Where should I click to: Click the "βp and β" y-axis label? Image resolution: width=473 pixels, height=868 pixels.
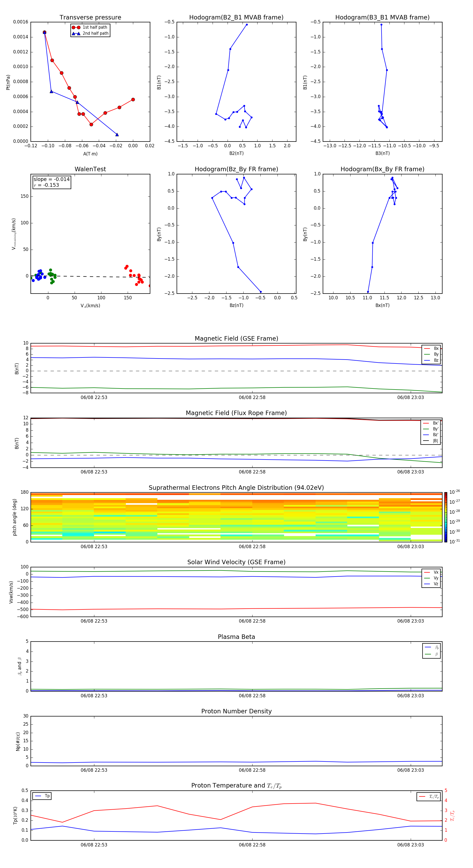click(x=19, y=666)
